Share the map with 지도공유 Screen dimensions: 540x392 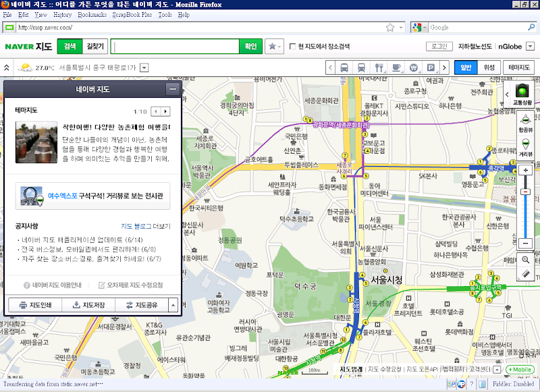coord(142,305)
